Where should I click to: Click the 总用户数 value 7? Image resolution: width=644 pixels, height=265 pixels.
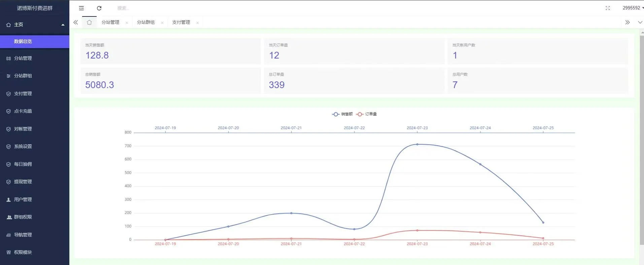click(x=455, y=85)
